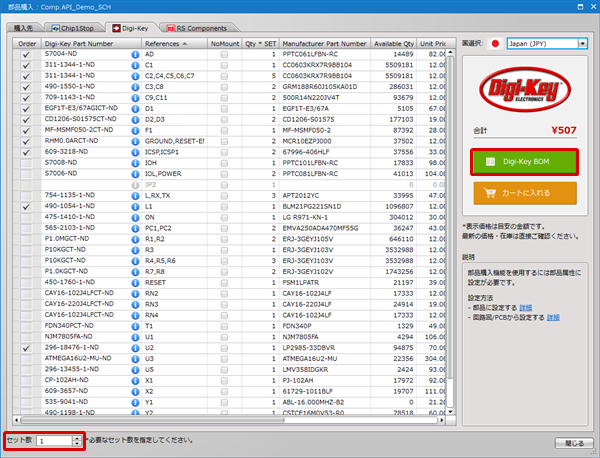Open the info icon for 490-1054-1-ND
The width and height of the screenshot is (600, 458).
click(135, 207)
